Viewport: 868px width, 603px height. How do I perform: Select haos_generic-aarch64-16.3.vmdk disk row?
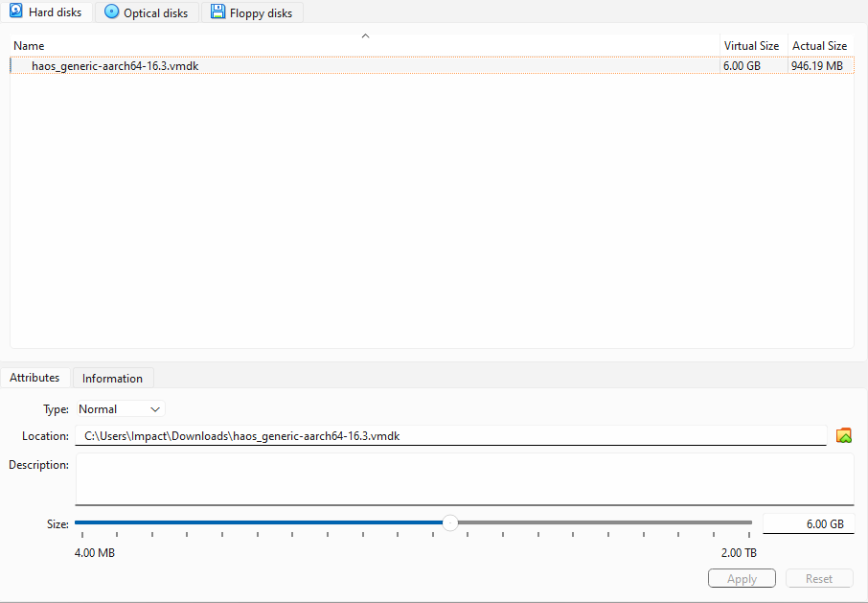(115, 66)
